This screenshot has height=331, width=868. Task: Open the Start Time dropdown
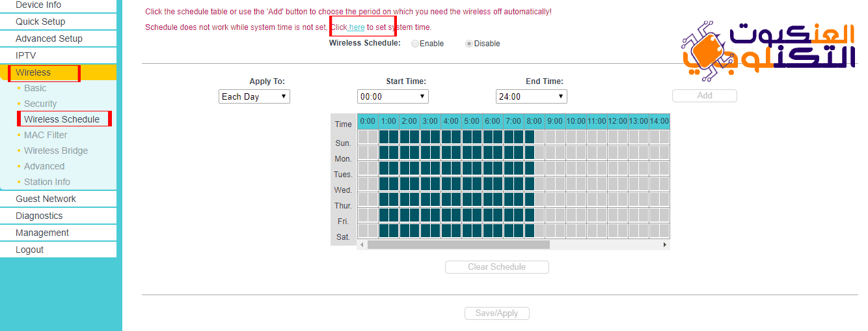[393, 96]
